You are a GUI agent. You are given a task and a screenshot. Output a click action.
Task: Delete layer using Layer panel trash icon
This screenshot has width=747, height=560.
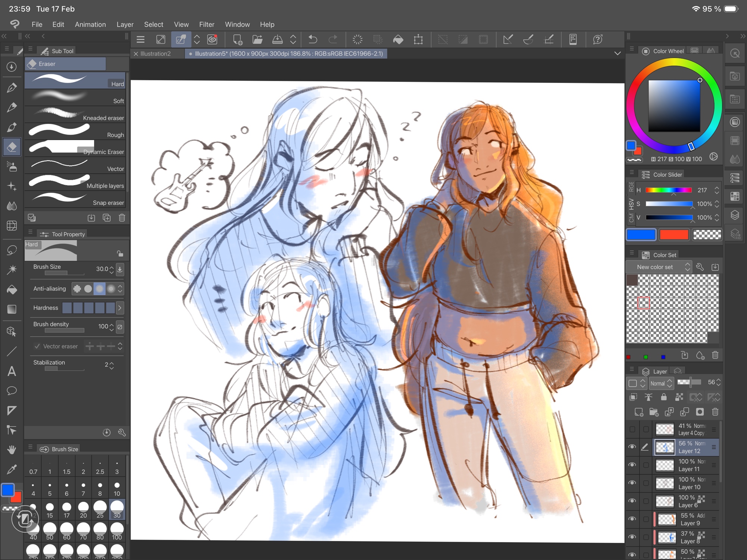pos(715,412)
